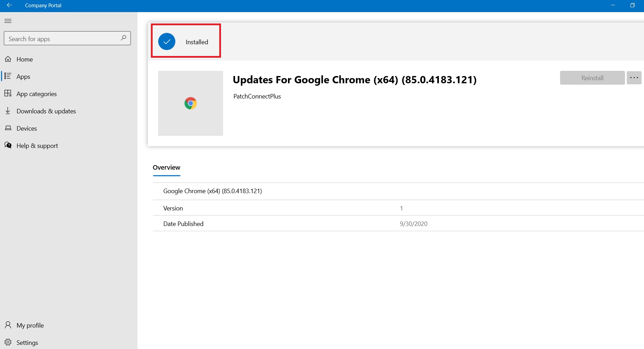This screenshot has height=349, width=644.
Task: Restore down the Company Portal window
Action: (633, 5)
